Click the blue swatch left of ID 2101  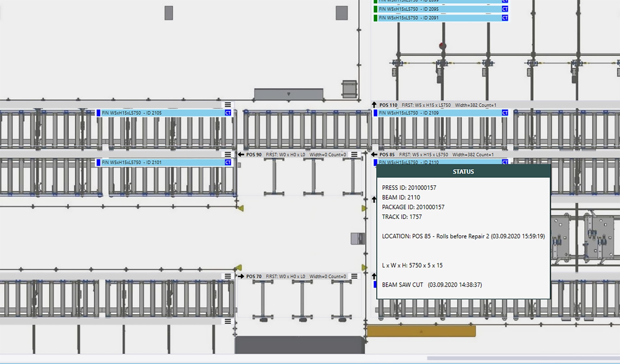coord(98,162)
